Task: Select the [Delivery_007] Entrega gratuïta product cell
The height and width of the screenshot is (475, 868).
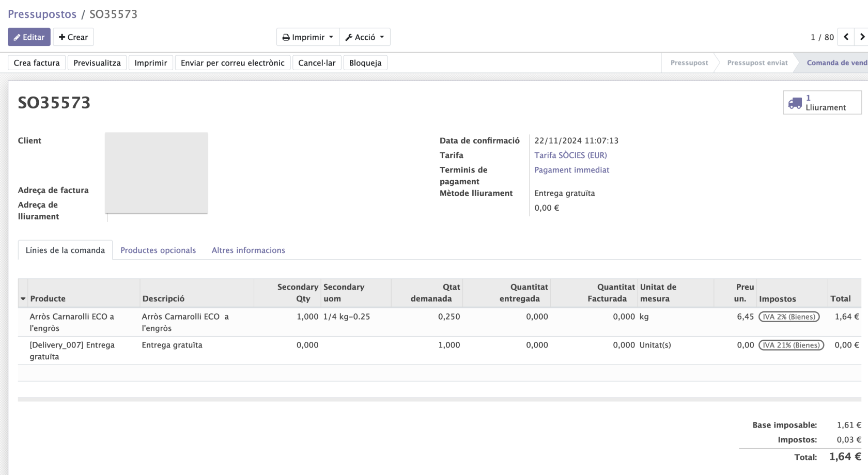Action: click(84, 351)
